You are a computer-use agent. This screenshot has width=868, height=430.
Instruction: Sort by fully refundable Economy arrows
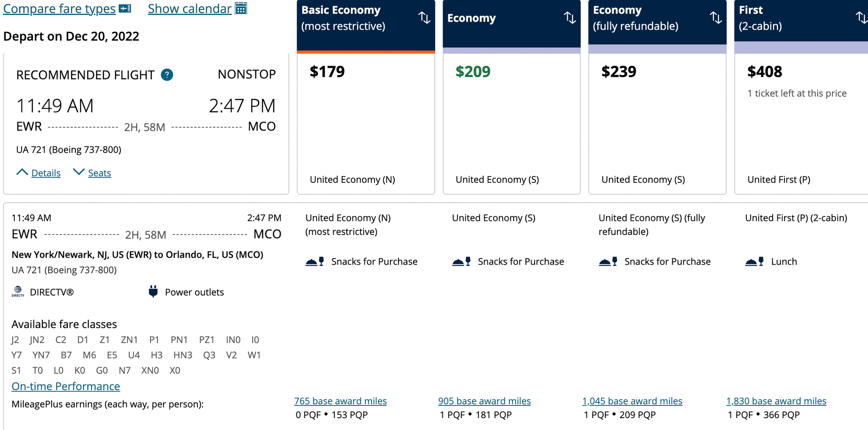pyautogui.click(x=716, y=18)
